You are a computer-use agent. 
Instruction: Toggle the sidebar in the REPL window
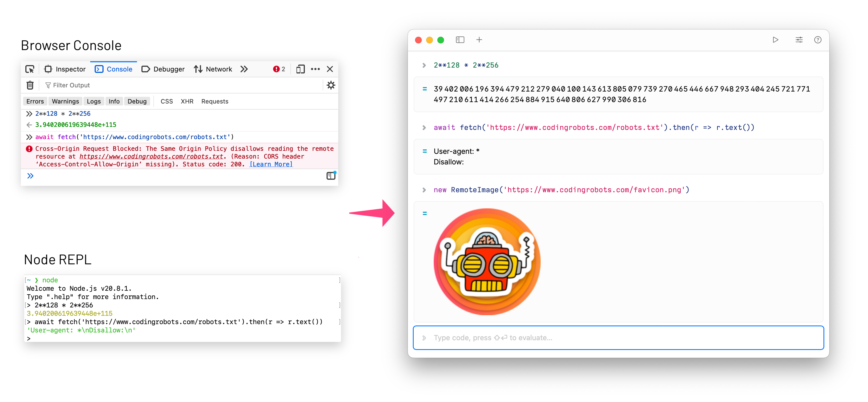460,40
